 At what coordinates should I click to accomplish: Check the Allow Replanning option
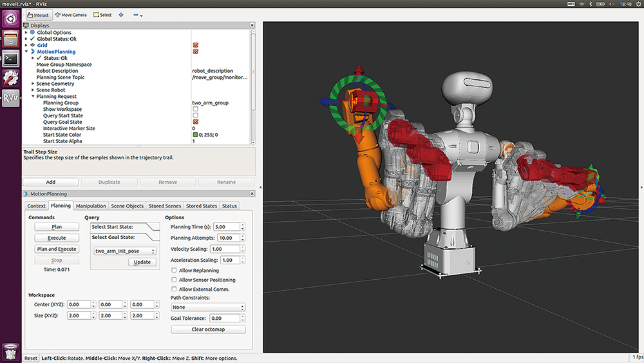(174, 271)
